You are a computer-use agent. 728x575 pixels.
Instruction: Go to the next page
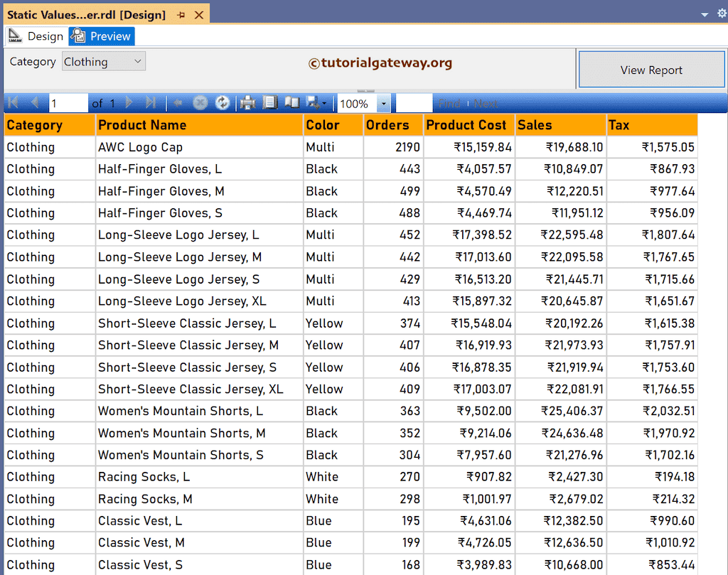pyautogui.click(x=130, y=102)
